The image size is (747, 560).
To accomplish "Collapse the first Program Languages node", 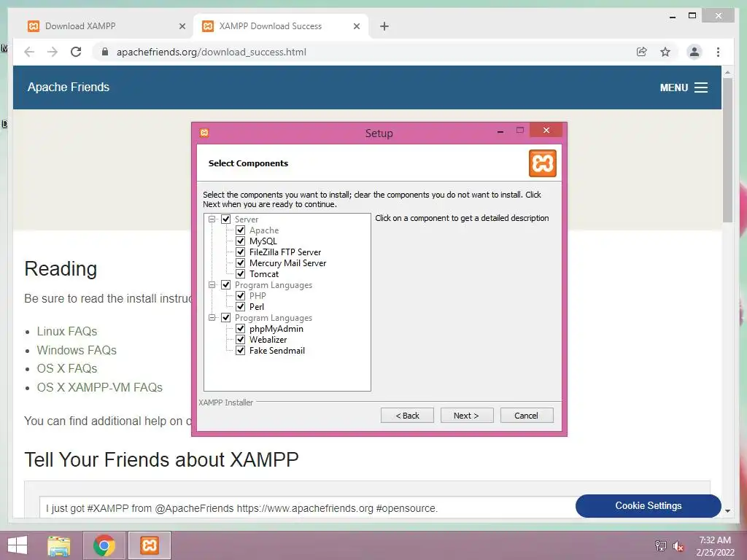I will (212, 285).
